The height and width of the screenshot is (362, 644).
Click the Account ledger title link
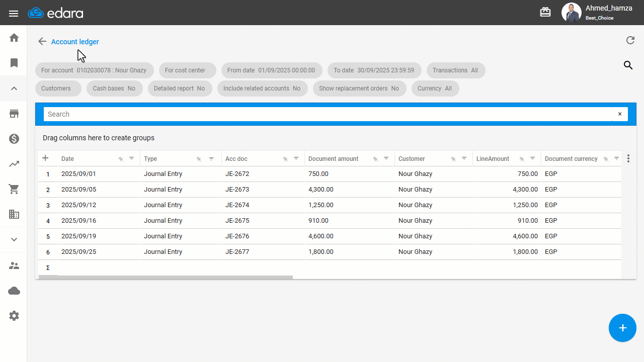(x=75, y=42)
